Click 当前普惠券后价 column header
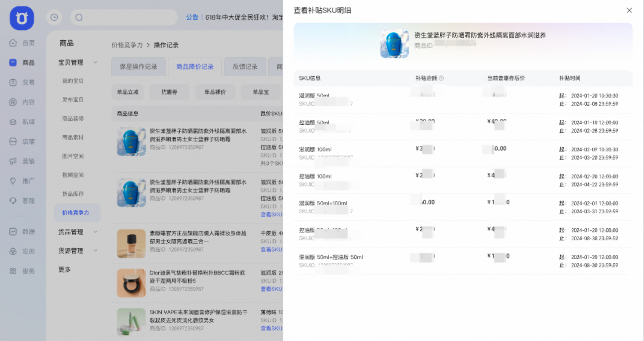The width and height of the screenshot is (644, 341). [x=506, y=78]
